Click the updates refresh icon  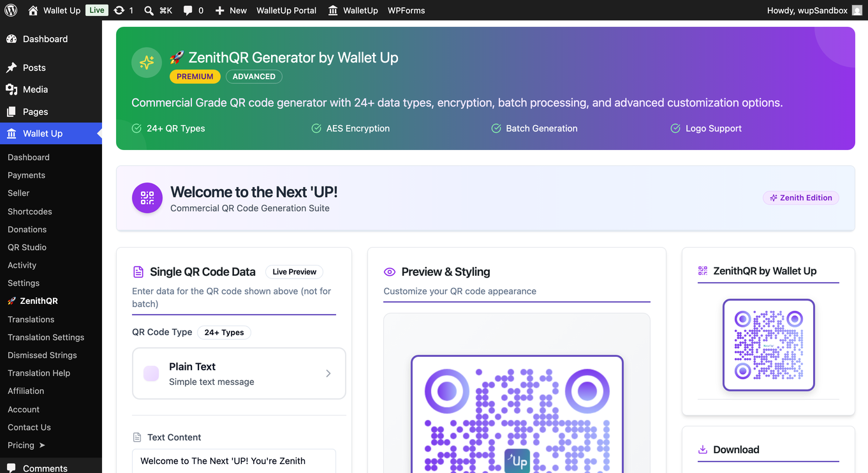pos(119,10)
